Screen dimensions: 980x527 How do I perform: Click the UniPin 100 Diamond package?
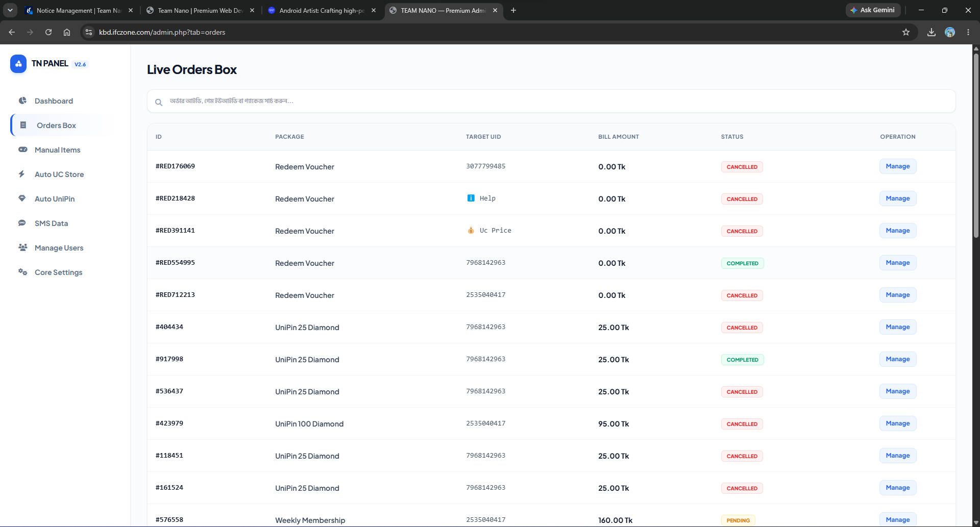pos(309,424)
